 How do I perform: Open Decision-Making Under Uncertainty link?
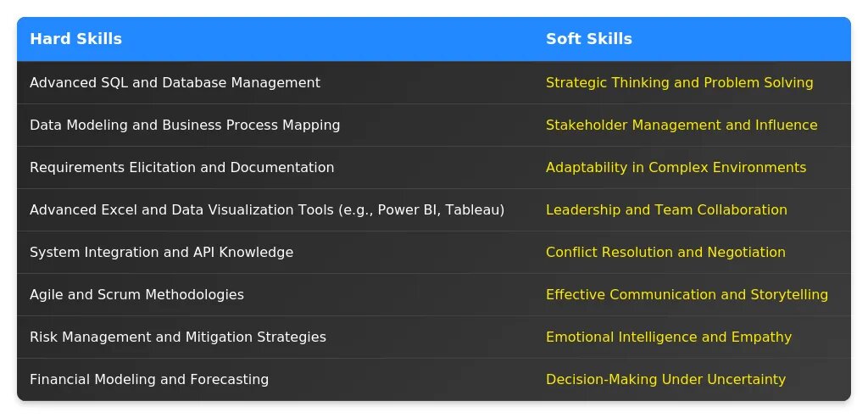pyautogui.click(x=665, y=380)
